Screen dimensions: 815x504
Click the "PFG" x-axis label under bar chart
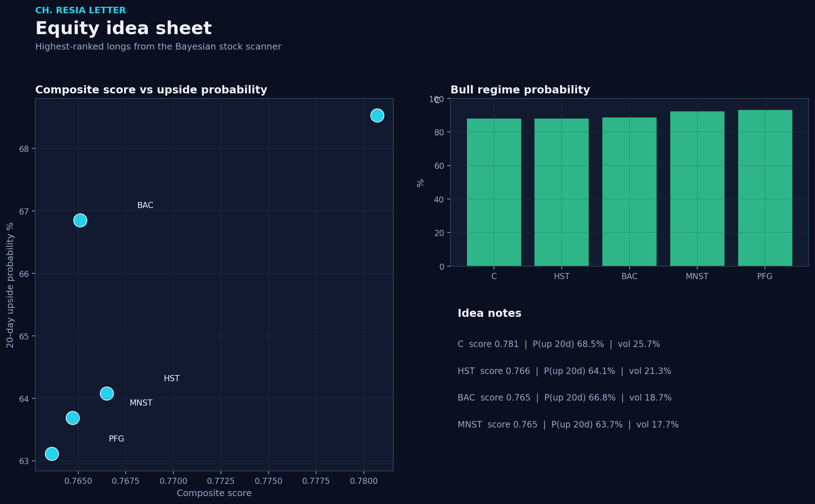765,277
